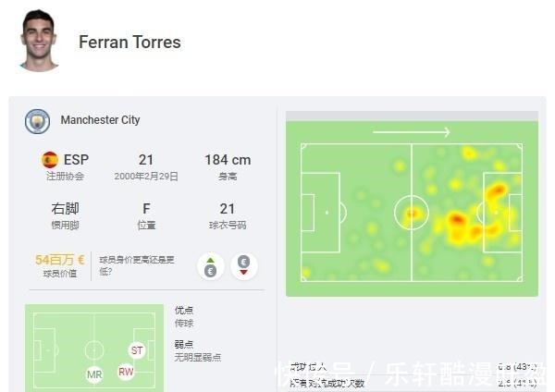
Task: Click the 优点 strengths heading
Action: 184,311
